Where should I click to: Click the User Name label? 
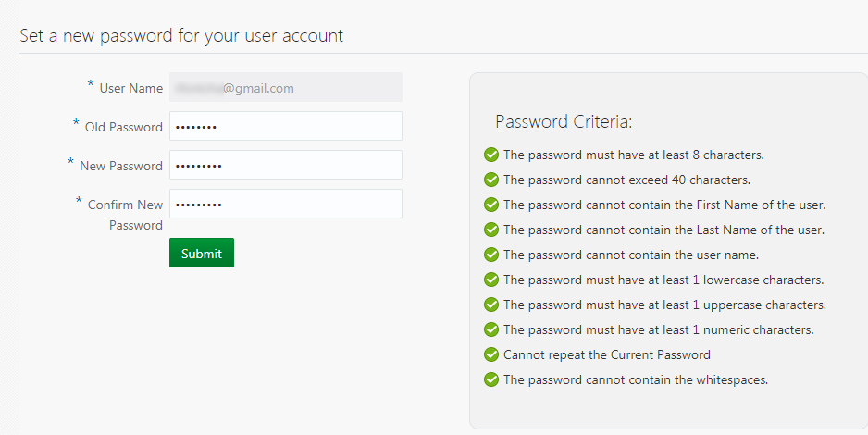(x=131, y=88)
